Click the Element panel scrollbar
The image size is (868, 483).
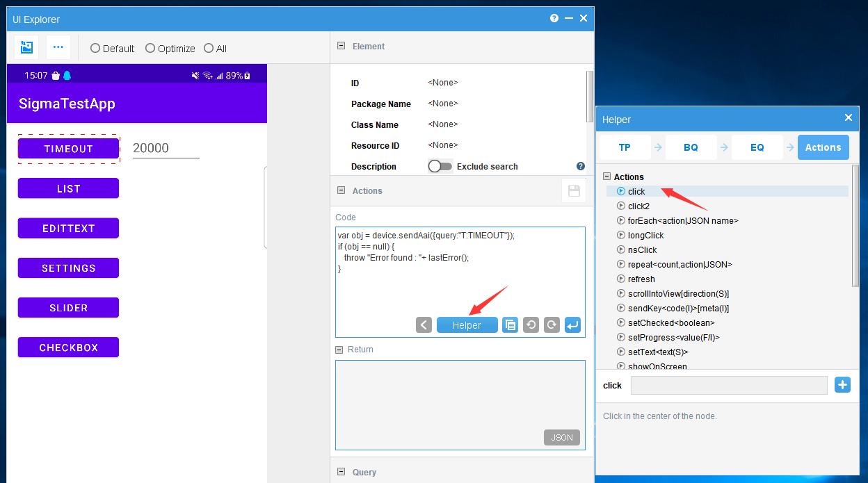[x=590, y=97]
